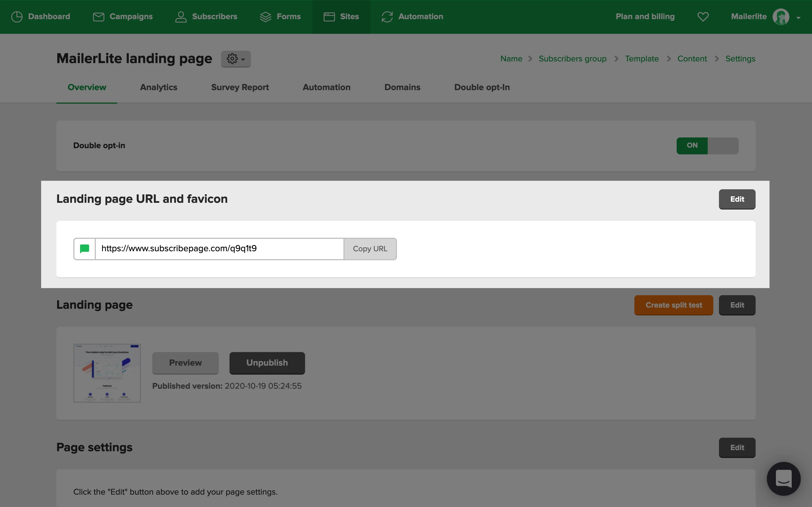Go to the Domains tab

[x=402, y=88]
